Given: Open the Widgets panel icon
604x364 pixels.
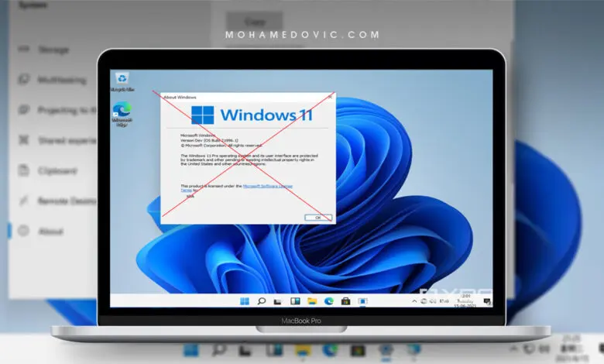Looking at the screenshot, I should (x=295, y=300).
